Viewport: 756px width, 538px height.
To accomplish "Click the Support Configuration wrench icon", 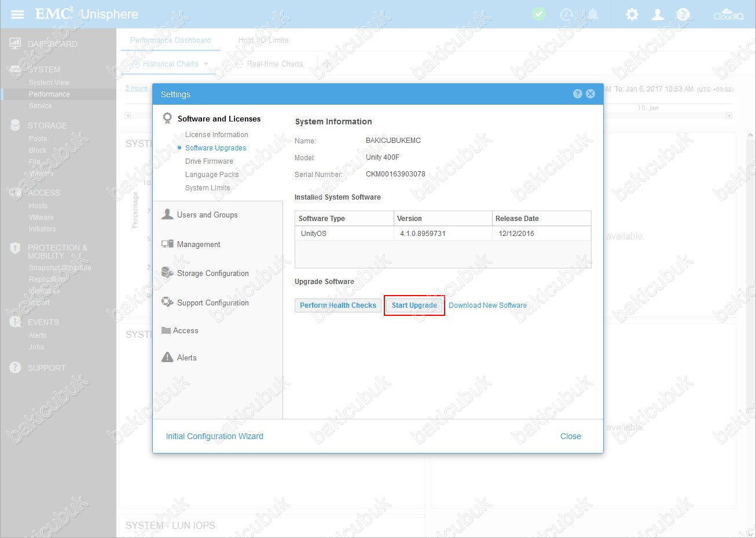I will pyautogui.click(x=167, y=302).
